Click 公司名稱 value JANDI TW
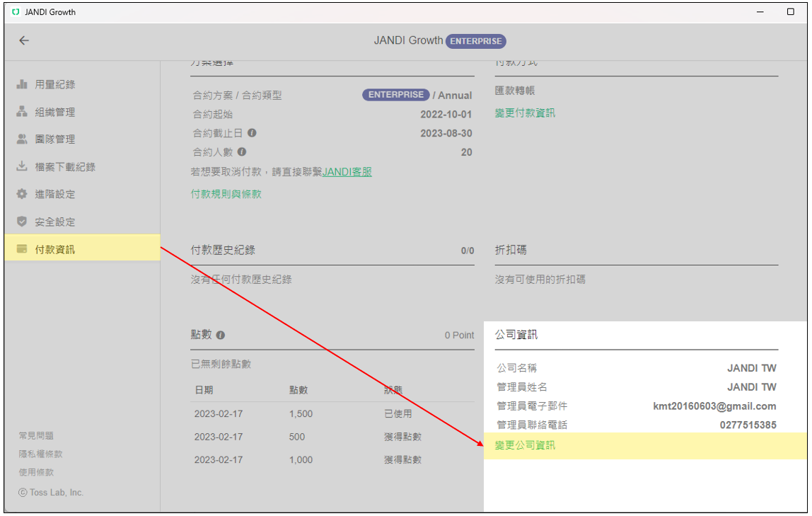The height and width of the screenshot is (516, 812). click(751, 368)
